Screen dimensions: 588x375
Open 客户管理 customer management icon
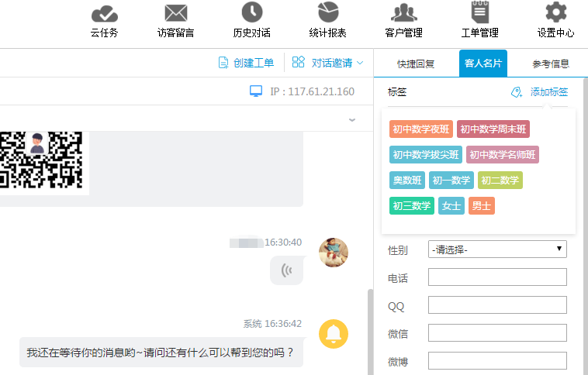[x=403, y=13]
